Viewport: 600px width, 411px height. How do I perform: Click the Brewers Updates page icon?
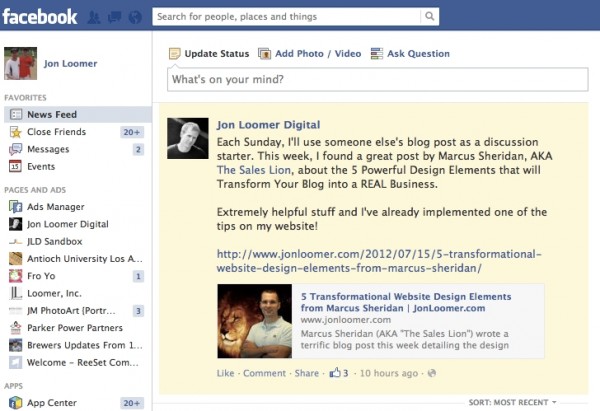pos(16,345)
